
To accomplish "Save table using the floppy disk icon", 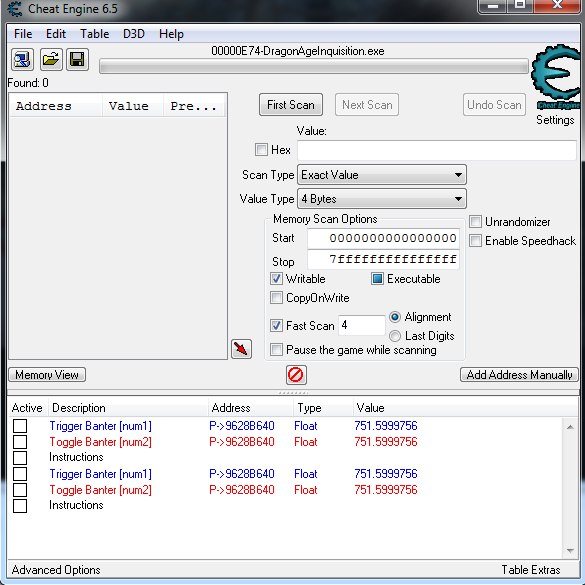I will [77, 59].
